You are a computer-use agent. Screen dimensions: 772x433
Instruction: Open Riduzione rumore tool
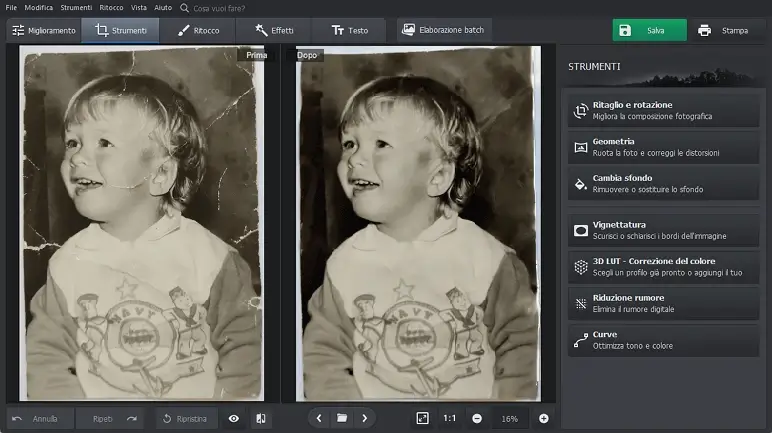(663, 303)
